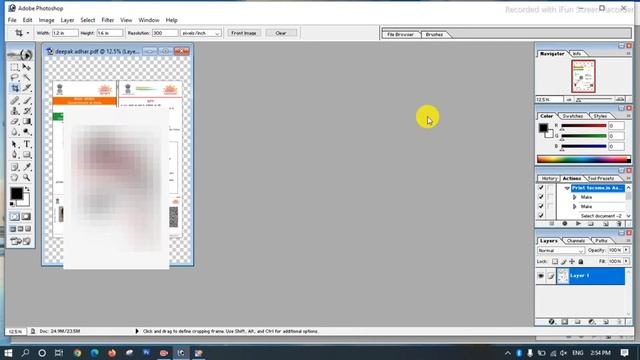
Task: Select the Healing Brush tool
Action: (x=15, y=100)
